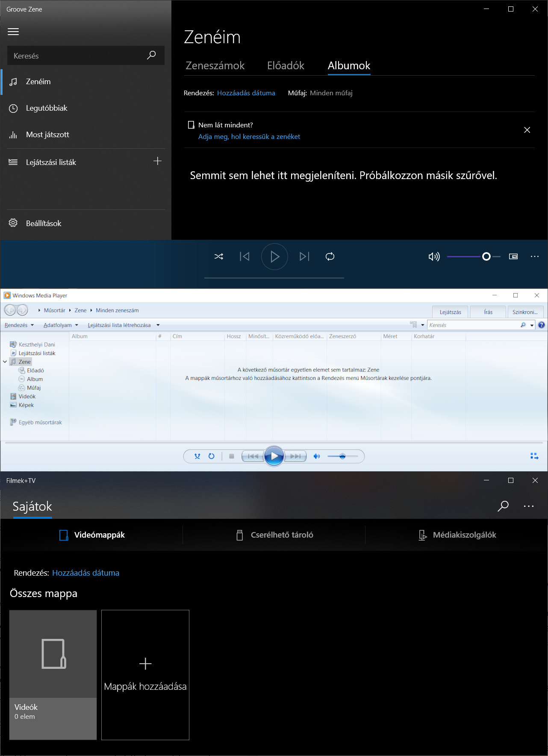The width and height of the screenshot is (548, 756).
Task: Skip to previous track in Groove
Action: (245, 256)
